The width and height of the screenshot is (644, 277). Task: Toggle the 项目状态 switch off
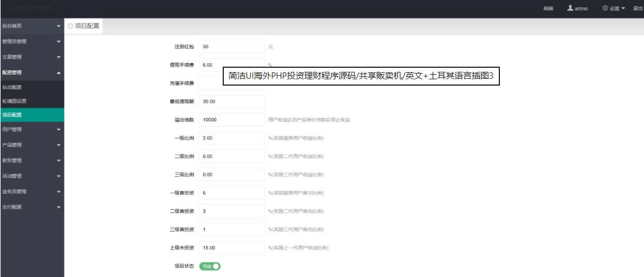[x=210, y=266]
